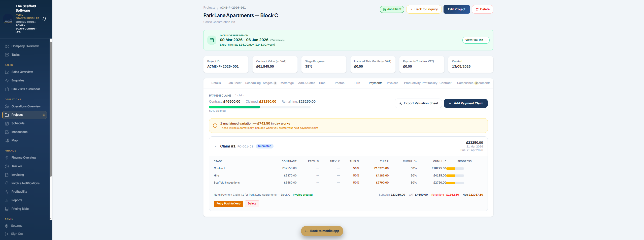
Task: Click the Settings gear icon
Action: [x=7, y=226]
